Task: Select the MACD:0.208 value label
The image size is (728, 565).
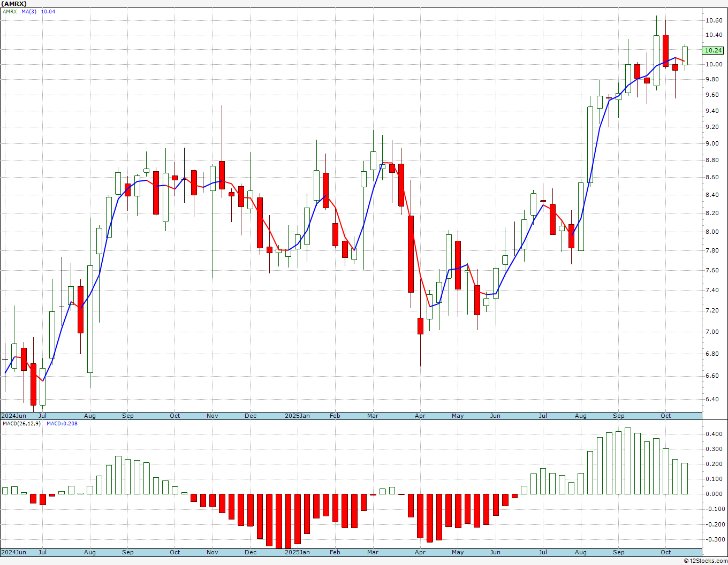Action: coord(62,423)
